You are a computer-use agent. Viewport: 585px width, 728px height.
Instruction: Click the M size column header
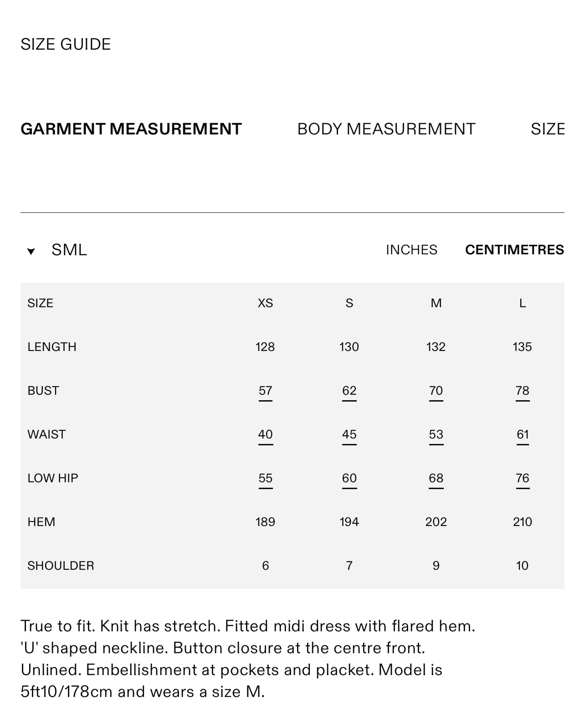pyautogui.click(x=436, y=303)
